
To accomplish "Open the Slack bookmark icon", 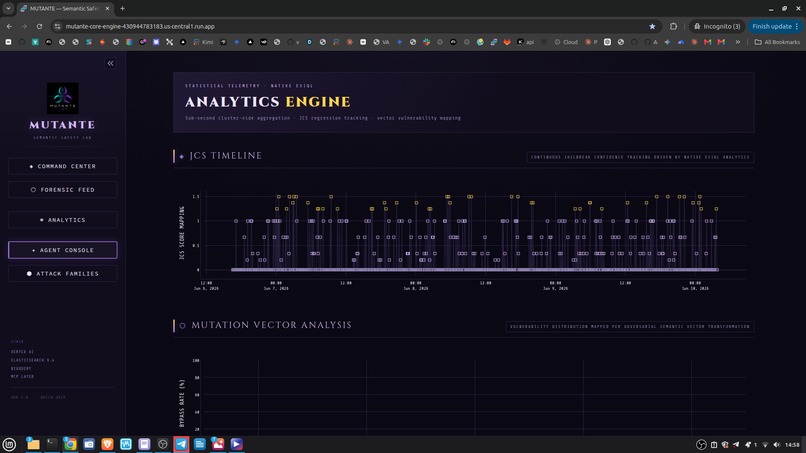I will coord(427,42).
